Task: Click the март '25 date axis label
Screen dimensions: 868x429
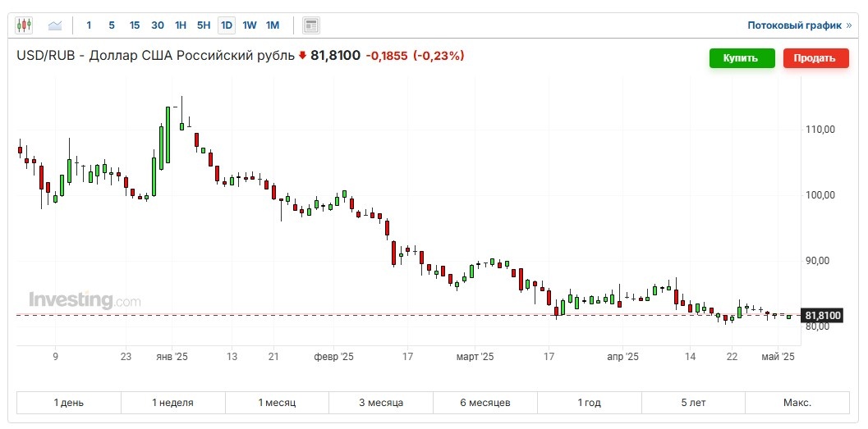Action: click(x=475, y=357)
